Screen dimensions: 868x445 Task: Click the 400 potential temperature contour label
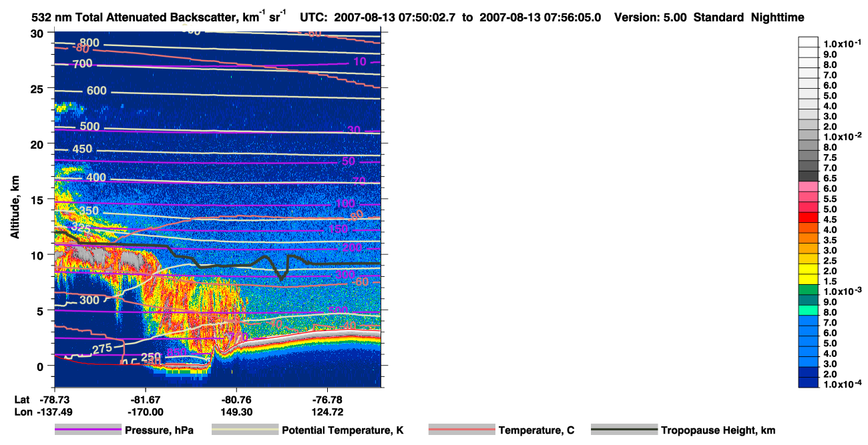pos(96,177)
